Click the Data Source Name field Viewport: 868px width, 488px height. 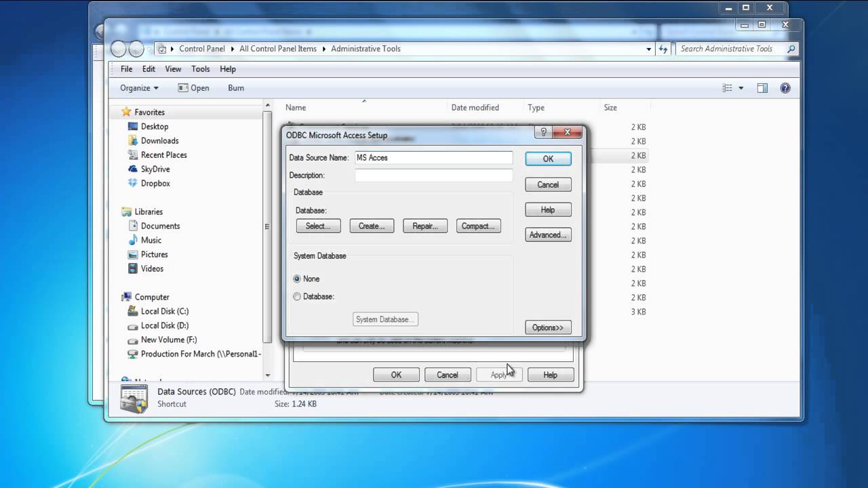pos(433,158)
